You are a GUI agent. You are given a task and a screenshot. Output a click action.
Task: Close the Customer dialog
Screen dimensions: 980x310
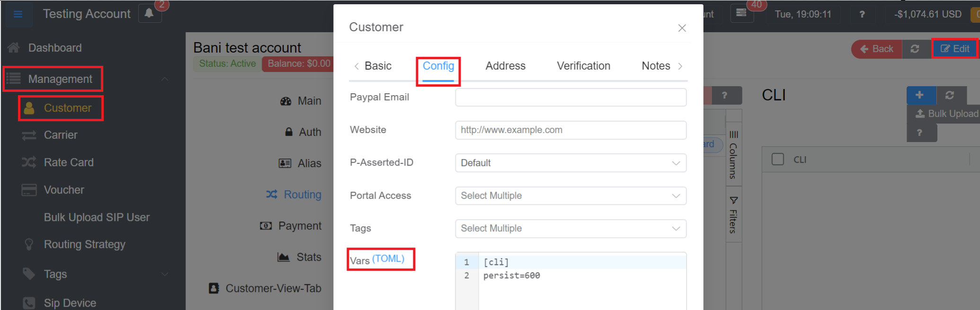pyautogui.click(x=682, y=28)
